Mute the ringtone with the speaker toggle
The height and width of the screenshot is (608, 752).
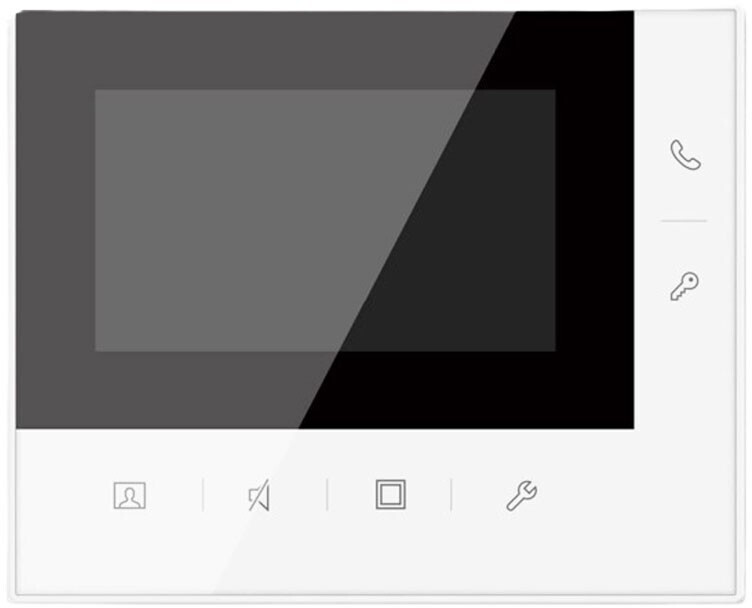[259, 495]
